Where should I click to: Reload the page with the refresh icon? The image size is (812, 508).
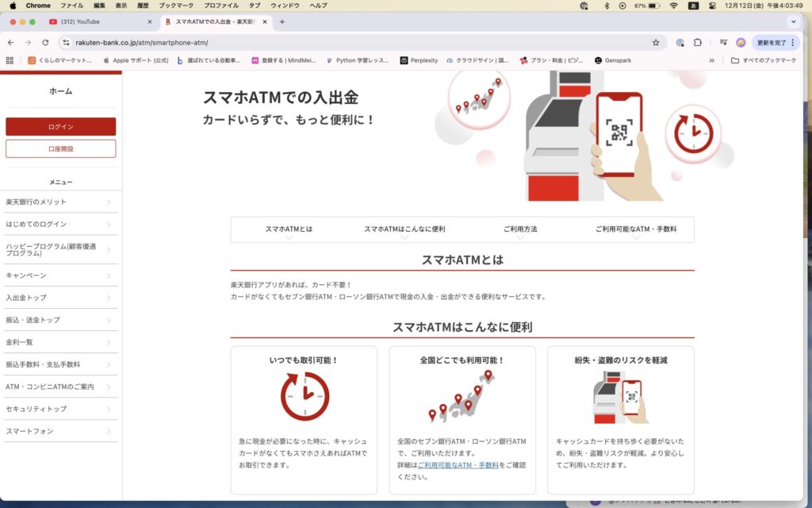click(x=45, y=42)
